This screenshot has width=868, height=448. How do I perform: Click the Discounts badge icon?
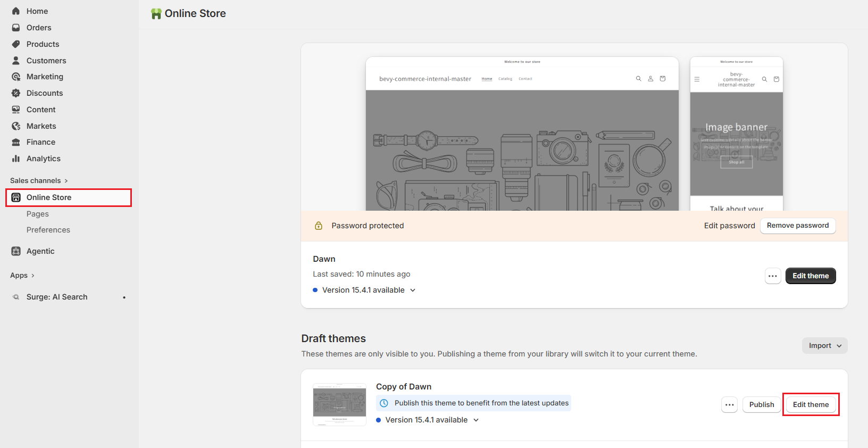(16, 93)
